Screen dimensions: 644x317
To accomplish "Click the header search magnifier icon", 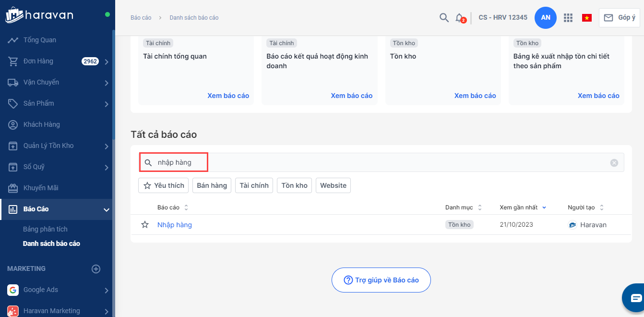I will [x=444, y=18].
